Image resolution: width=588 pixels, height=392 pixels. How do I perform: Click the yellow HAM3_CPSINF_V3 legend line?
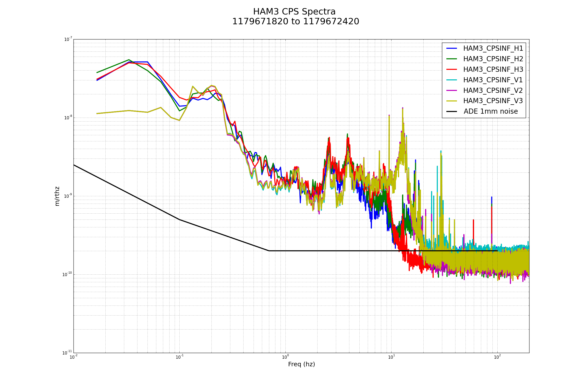pos(452,101)
